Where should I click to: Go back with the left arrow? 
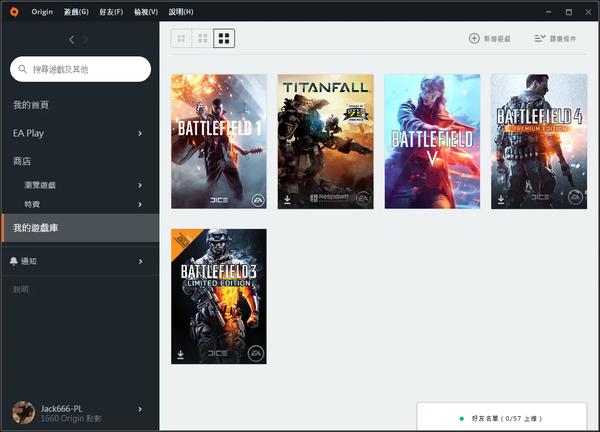[x=72, y=39]
